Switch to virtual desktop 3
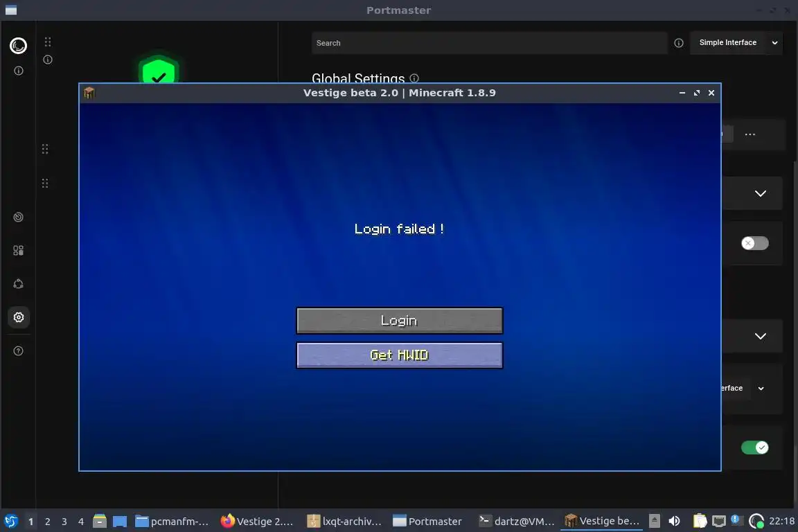 point(64,522)
